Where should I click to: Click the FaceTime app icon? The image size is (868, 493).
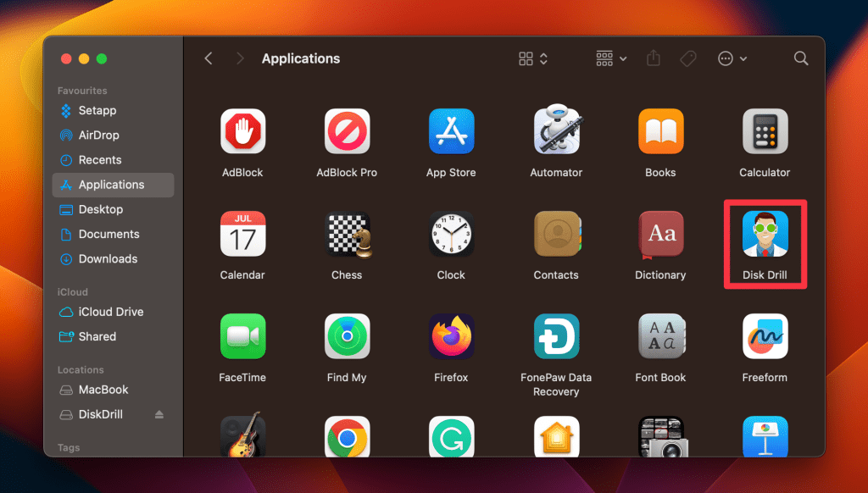(242, 336)
